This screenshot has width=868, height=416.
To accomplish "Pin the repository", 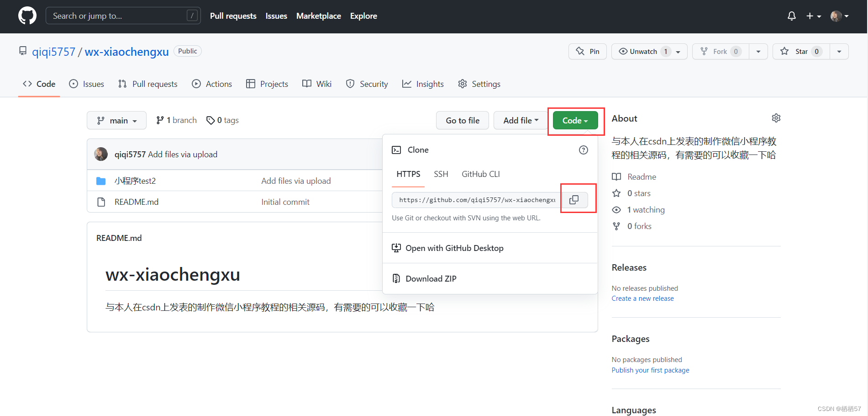I will click(588, 51).
